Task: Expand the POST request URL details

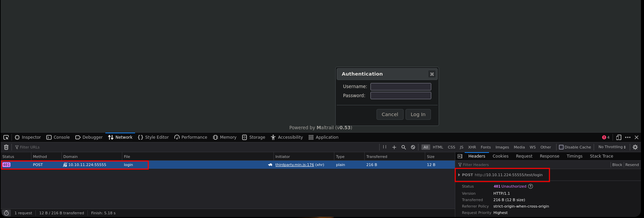Action: click(x=459, y=175)
